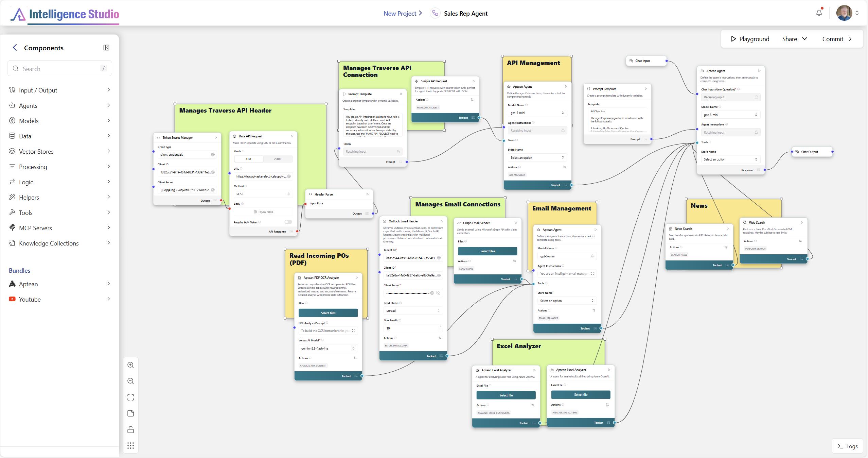Select cURL mode in Data API Request
Image resolution: width=868 pixels, height=458 pixels.
(x=278, y=159)
